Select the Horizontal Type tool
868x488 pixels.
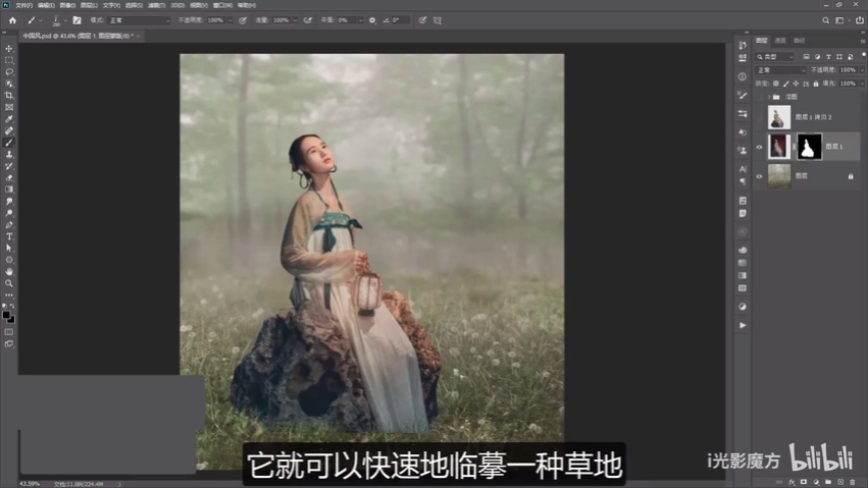[9, 237]
